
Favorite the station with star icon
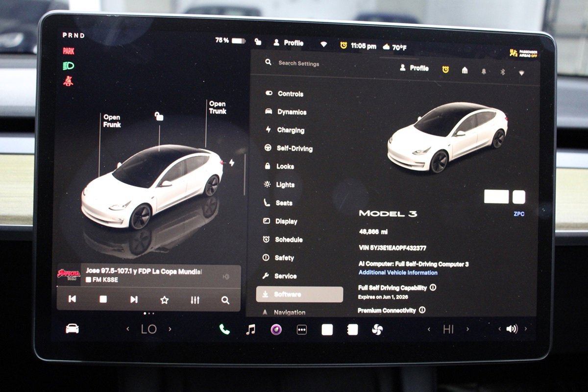[x=165, y=300]
